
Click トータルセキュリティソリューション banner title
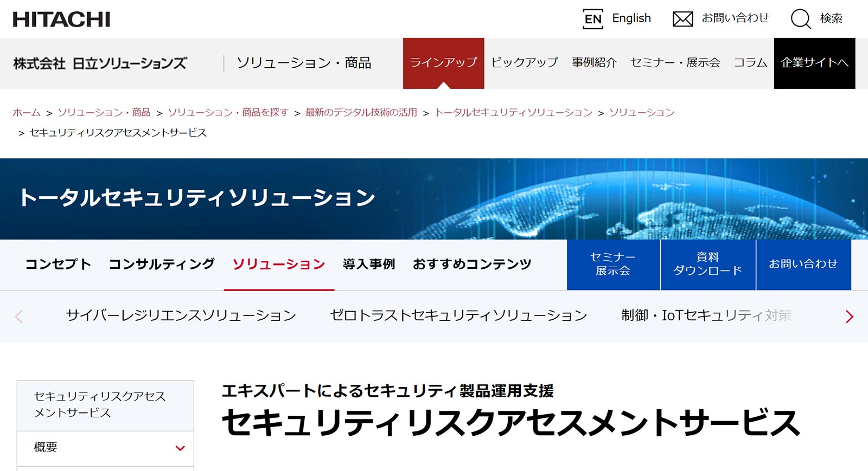tap(197, 198)
